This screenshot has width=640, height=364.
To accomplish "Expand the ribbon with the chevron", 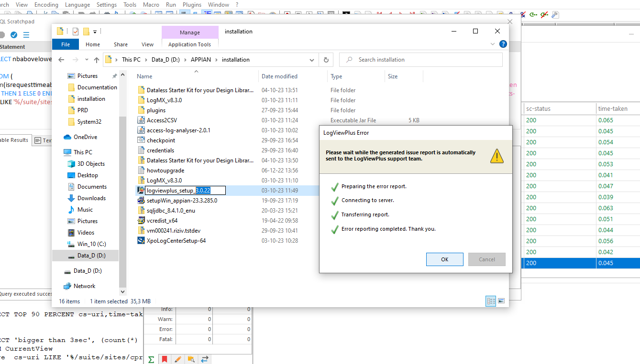I will click(493, 44).
